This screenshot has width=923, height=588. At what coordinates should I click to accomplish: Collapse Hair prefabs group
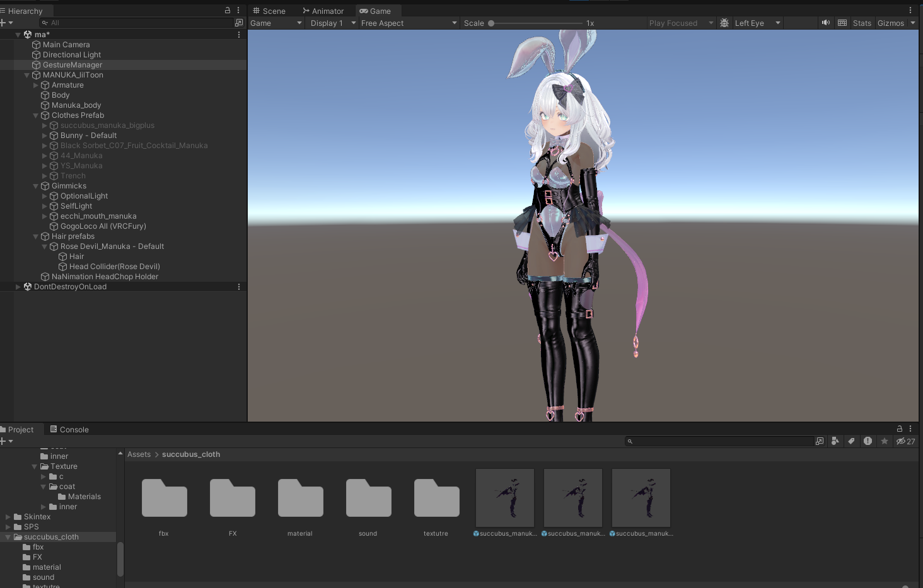pos(36,236)
